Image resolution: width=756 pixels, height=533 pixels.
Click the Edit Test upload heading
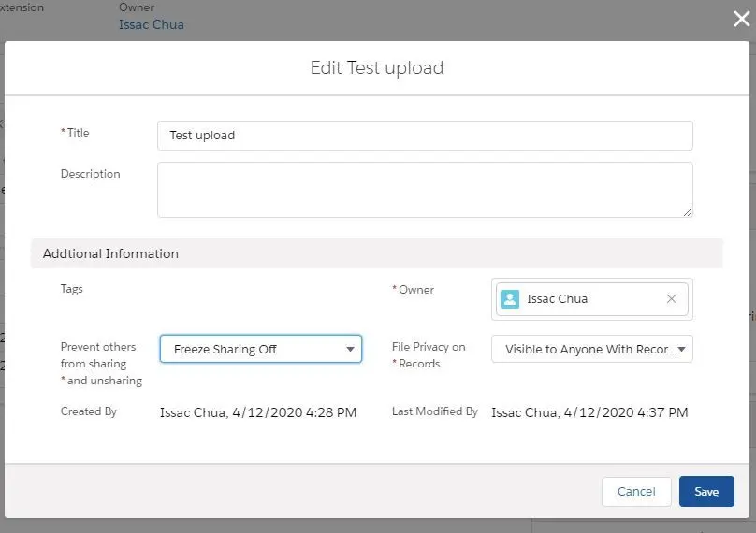[376, 68]
